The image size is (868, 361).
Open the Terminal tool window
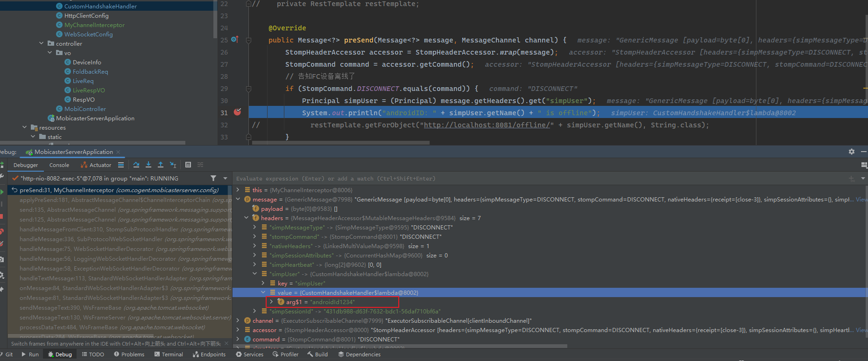coord(168,354)
